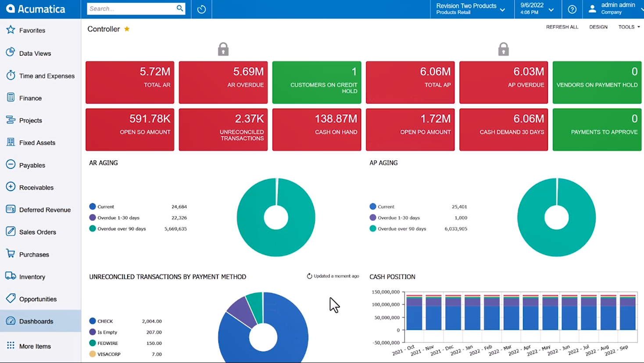
Task: Click DESIGN to edit the dashboard
Action: 598,27
